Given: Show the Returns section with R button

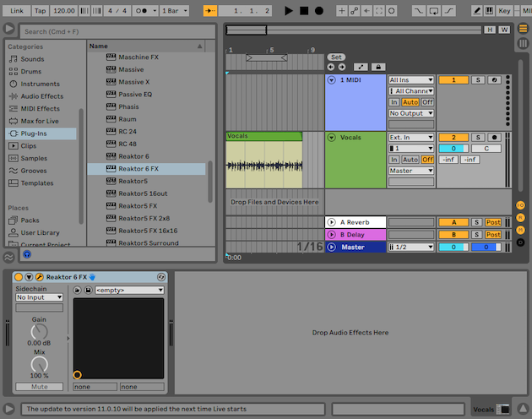Looking at the screenshot, I should pyautogui.click(x=520, y=218).
